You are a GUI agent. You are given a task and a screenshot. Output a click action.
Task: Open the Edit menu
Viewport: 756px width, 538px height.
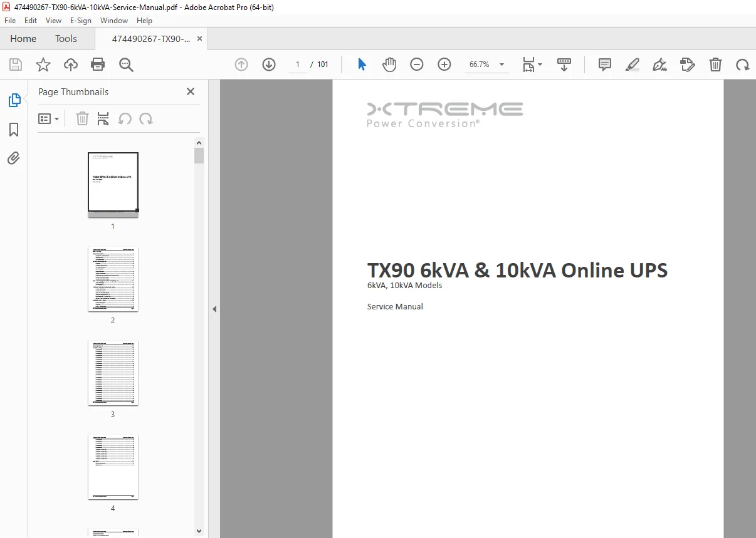[31, 21]
